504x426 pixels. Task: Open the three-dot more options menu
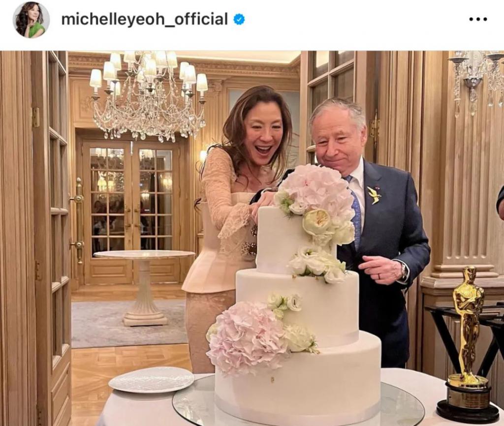click(478, 19)
